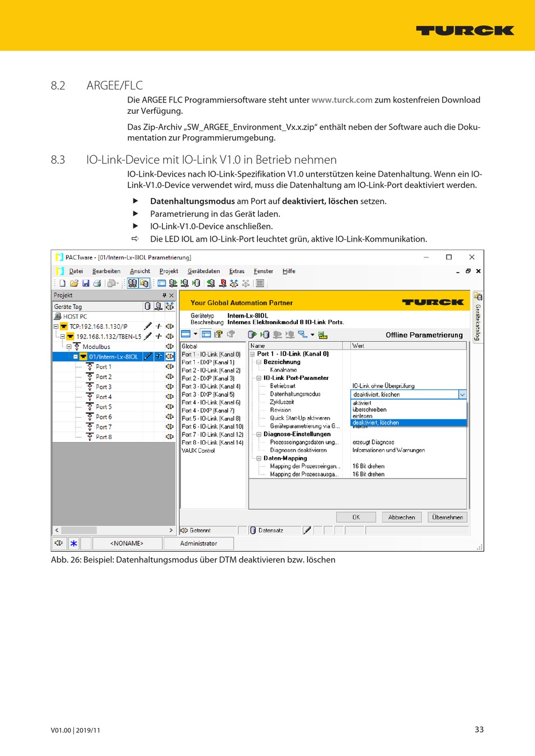Open the Projekt menu
Screen dimensions: 535x756
169,271
